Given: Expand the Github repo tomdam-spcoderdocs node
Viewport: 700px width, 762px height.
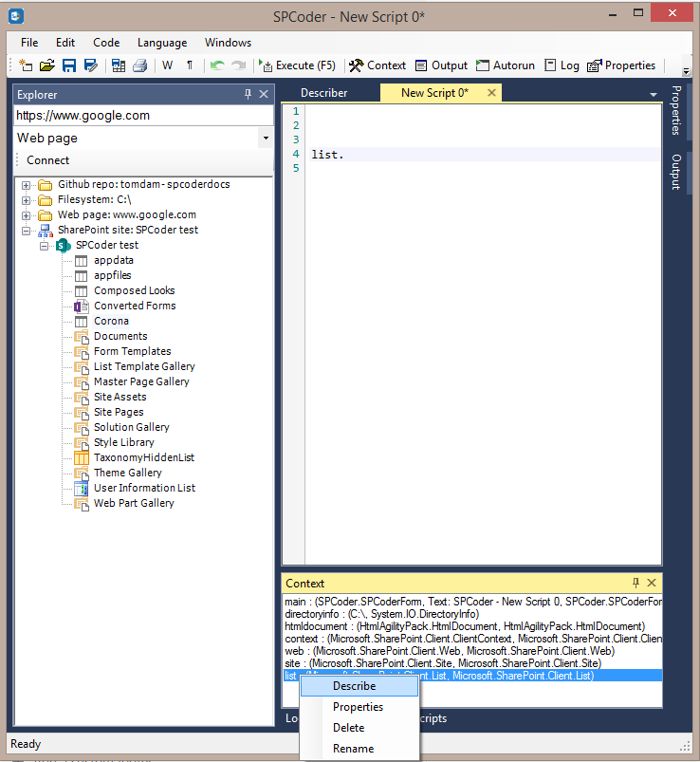Looking at the screenshot, I should point(26,185).
